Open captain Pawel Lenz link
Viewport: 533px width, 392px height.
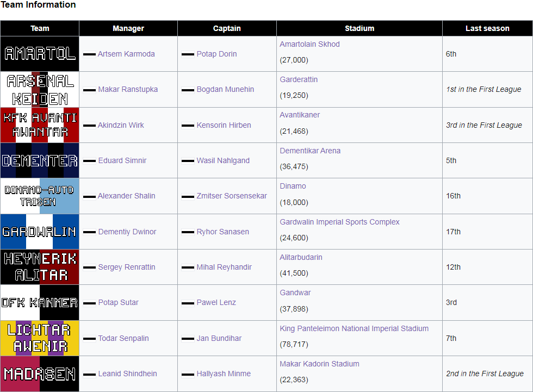click(216, 302)
